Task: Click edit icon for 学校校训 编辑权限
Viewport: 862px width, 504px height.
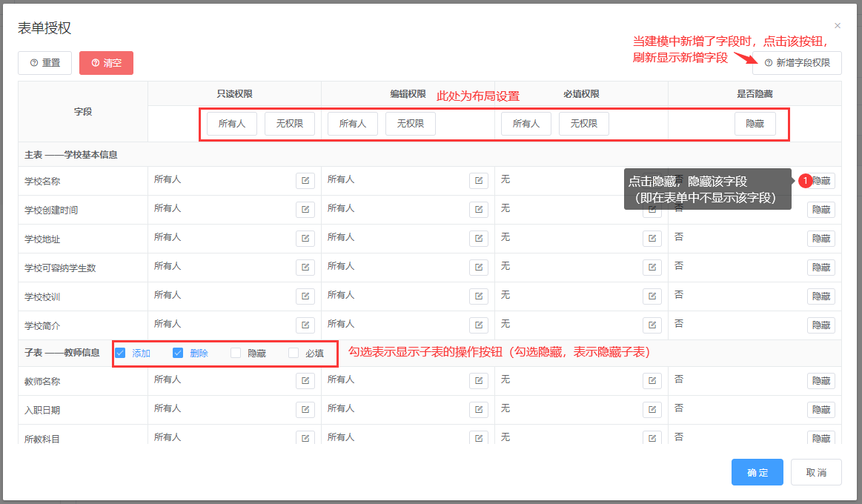Action: point(479,296)
